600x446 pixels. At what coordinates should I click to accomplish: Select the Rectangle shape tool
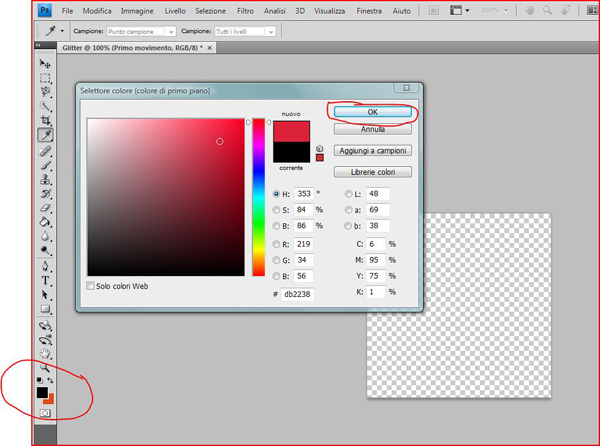point(45,309)
